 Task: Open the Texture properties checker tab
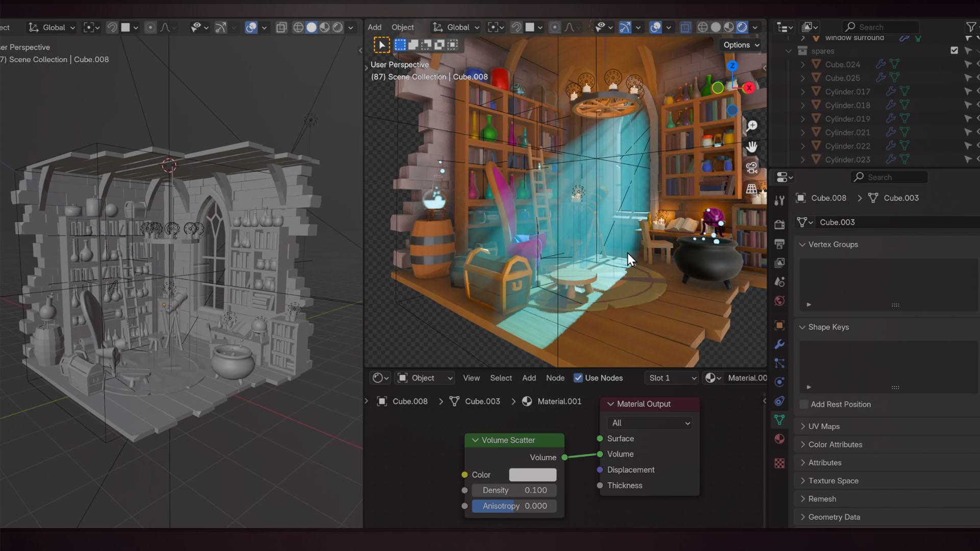point(779,463)
